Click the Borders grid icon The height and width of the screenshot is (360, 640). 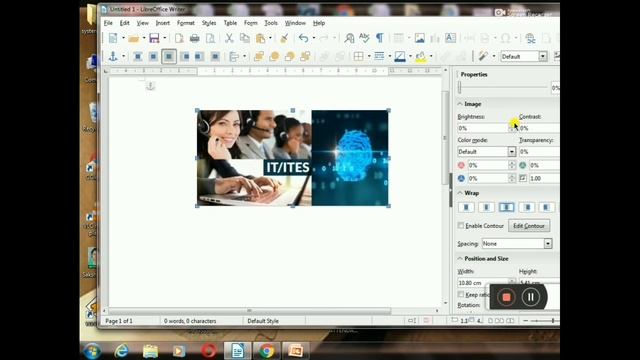[358, 56]
